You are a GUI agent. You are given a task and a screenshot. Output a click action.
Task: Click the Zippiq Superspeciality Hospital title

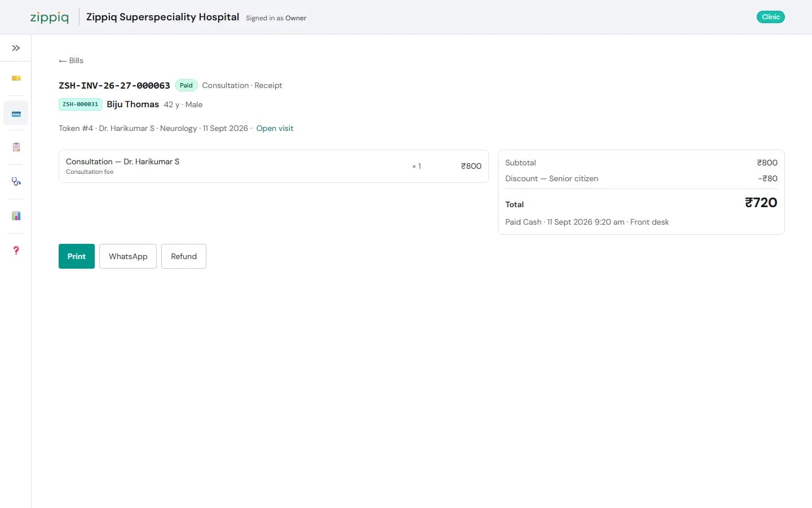pyautogui.click(x=162, y=17)
